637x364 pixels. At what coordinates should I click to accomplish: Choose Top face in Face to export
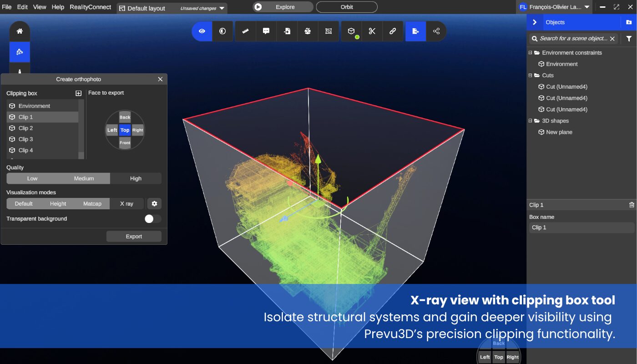tap(125, 130)
